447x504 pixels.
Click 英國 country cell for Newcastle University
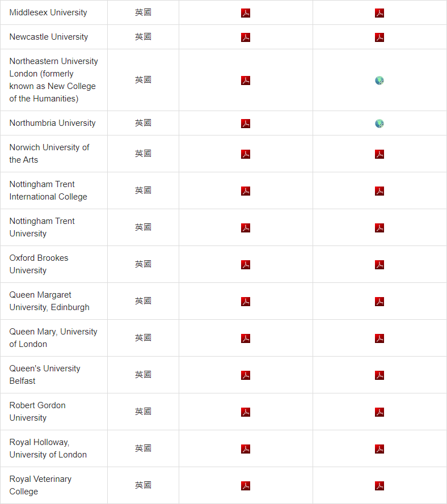pos(143,37)
